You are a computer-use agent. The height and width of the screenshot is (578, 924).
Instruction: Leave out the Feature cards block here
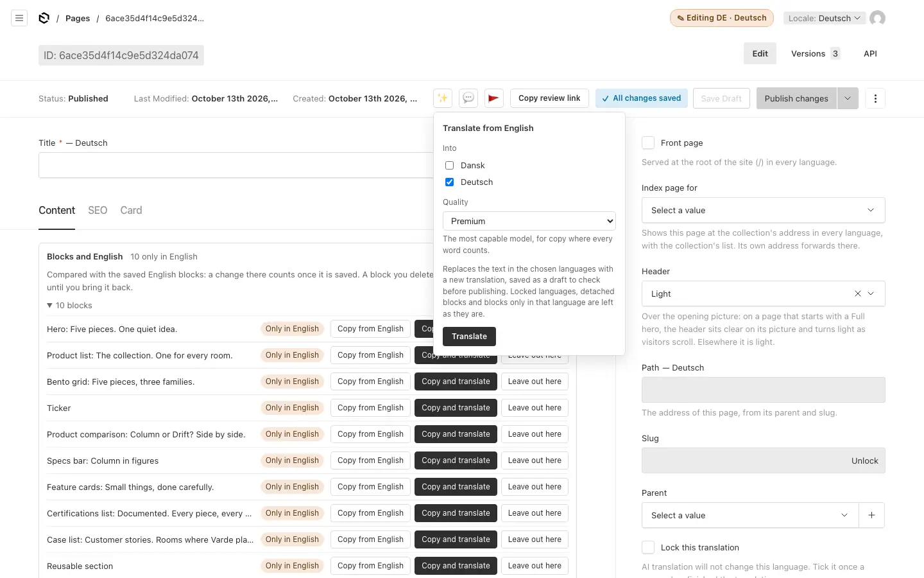click(x=535, y=487)
